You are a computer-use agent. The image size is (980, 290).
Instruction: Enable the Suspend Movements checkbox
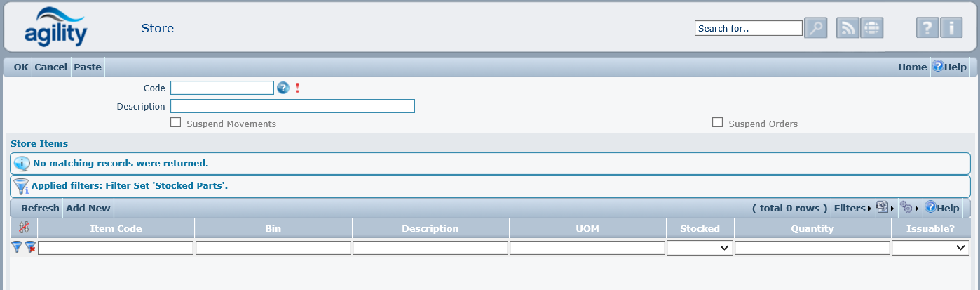(x=176, y=123)
